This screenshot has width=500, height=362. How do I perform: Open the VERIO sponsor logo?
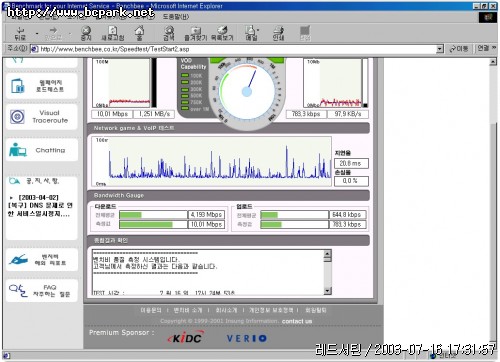247,338
